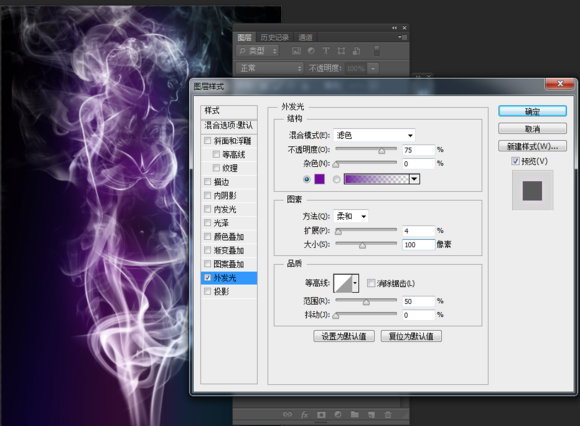
Task: Click the style preview thumbnail
Action: click(532, 190)
